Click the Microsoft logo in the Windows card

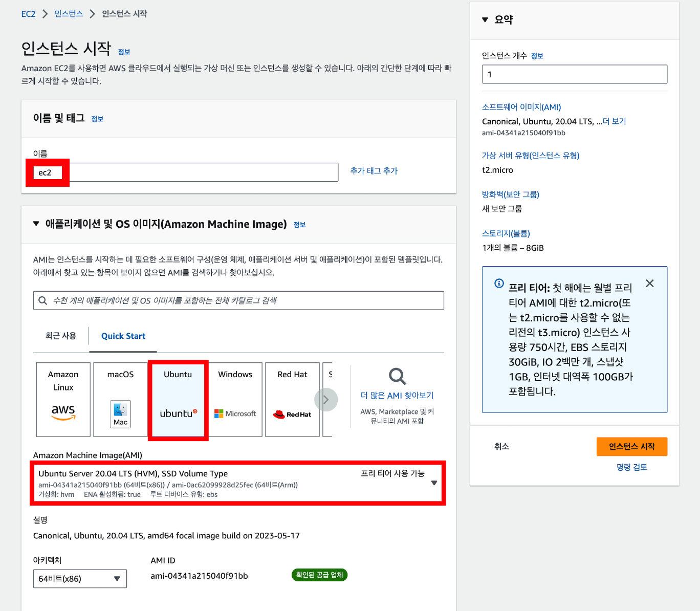(235, 413)
